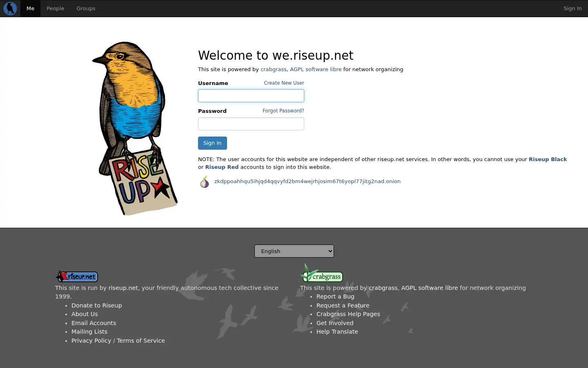The height and width of the screenshot is (368, 588).
Task: Open the .onion address link
Action: (307, 182)
